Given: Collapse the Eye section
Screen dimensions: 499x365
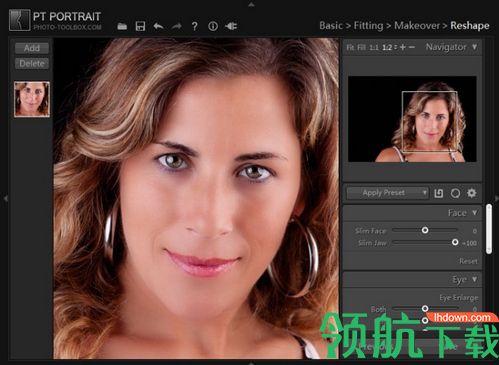Looking at the screenshot, I should click(475, 279).
